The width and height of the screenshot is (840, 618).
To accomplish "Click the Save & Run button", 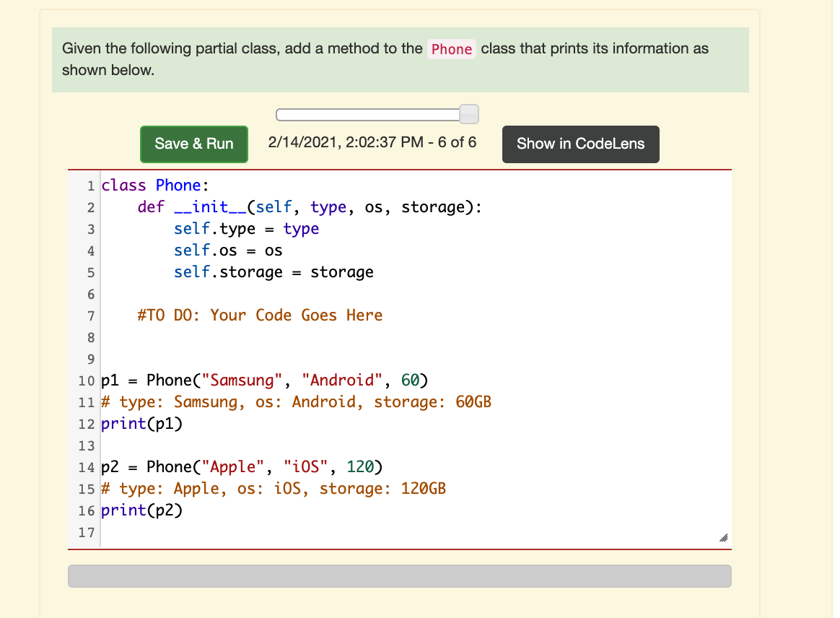I will [193, 144].
